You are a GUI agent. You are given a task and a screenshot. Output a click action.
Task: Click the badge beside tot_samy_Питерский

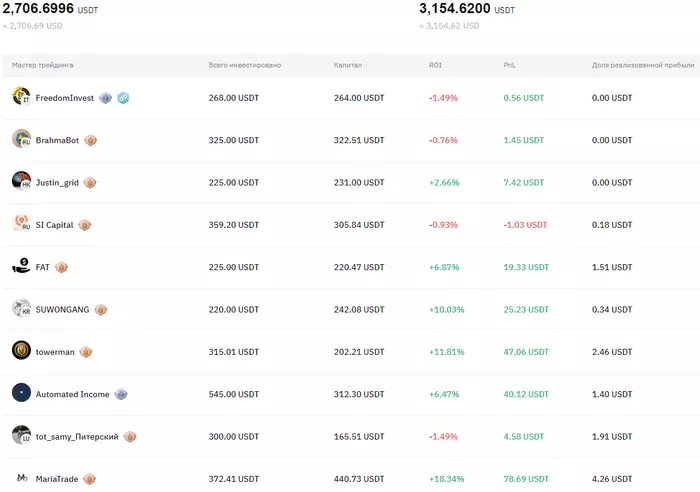pyautogui.click(x=130, y=437)
